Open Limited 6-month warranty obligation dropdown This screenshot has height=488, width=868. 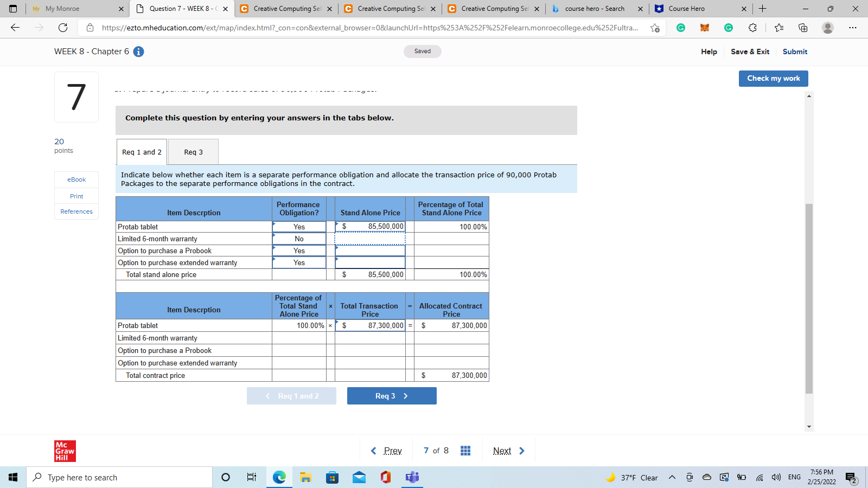pos(299,239)
